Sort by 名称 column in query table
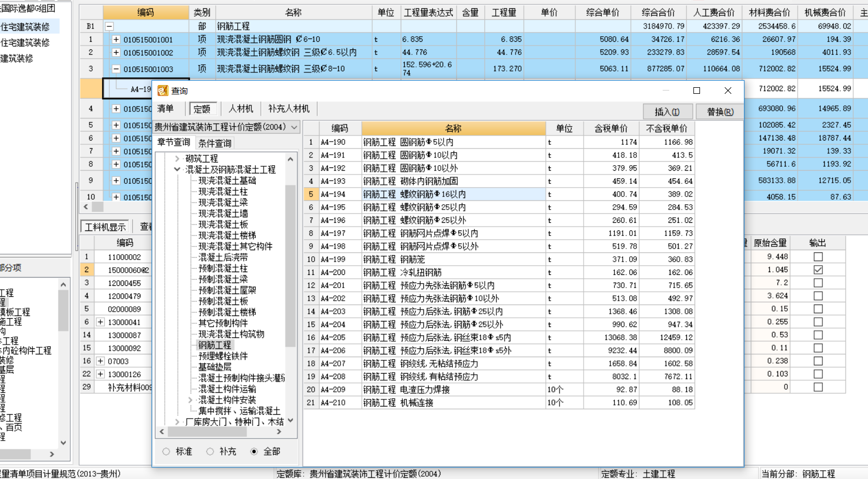 coord(453,128)
